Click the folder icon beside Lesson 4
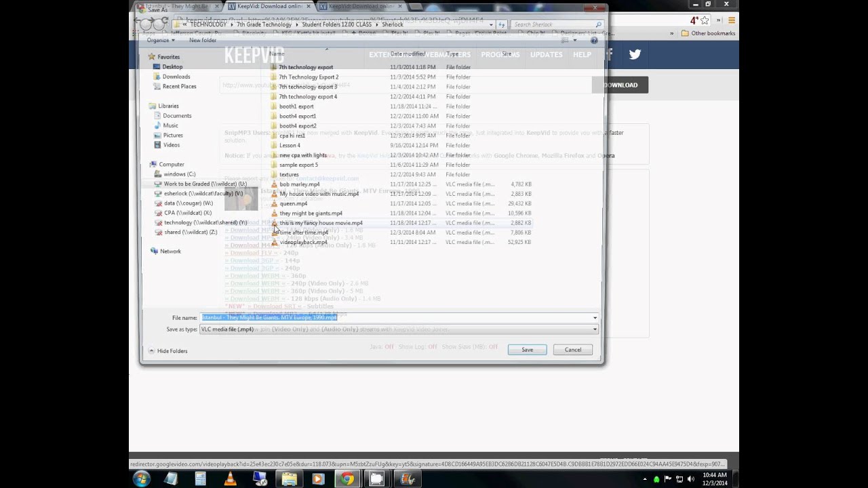Image resolution: width=868 pixels, height=488 pixels. tap(275, 145)
